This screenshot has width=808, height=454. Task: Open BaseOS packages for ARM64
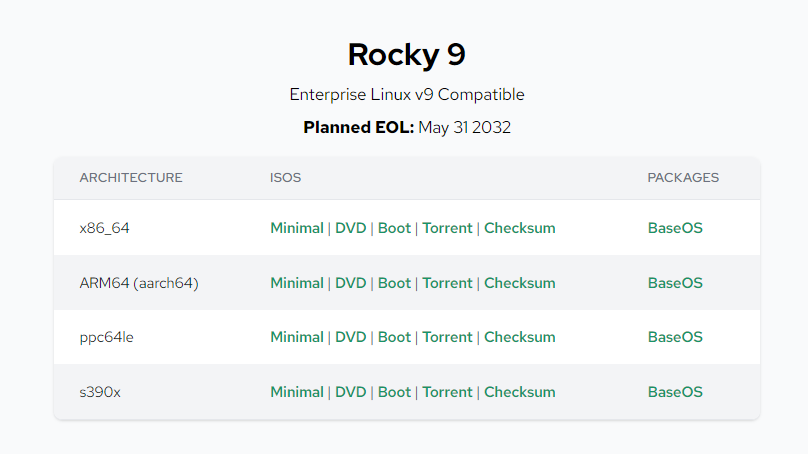pos(675,283)
